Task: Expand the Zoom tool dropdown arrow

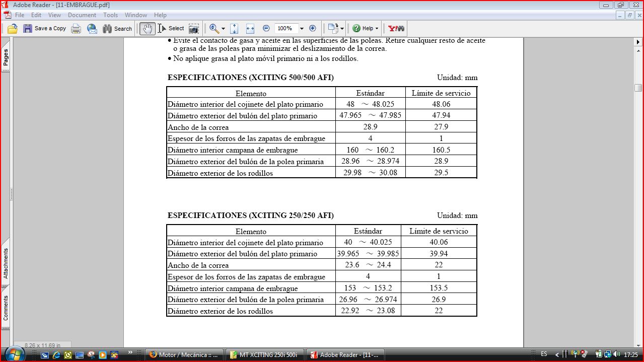Action: (x=223, y=29)
